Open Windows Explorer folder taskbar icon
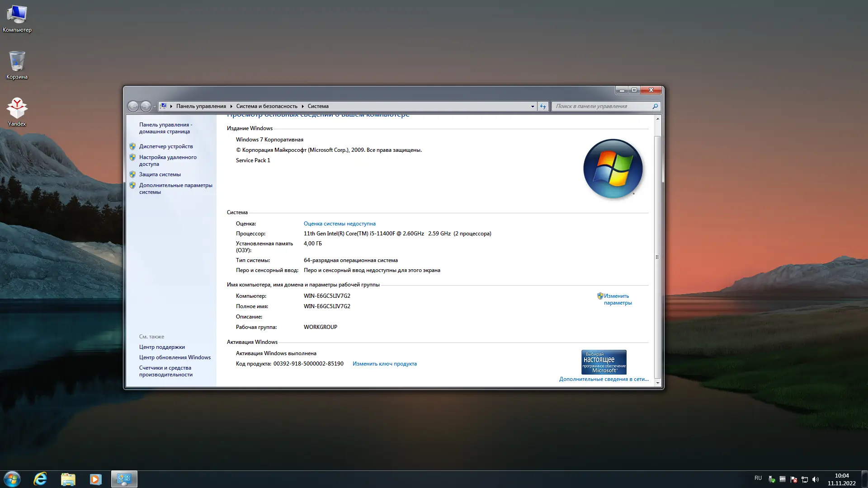 point(68,479)
